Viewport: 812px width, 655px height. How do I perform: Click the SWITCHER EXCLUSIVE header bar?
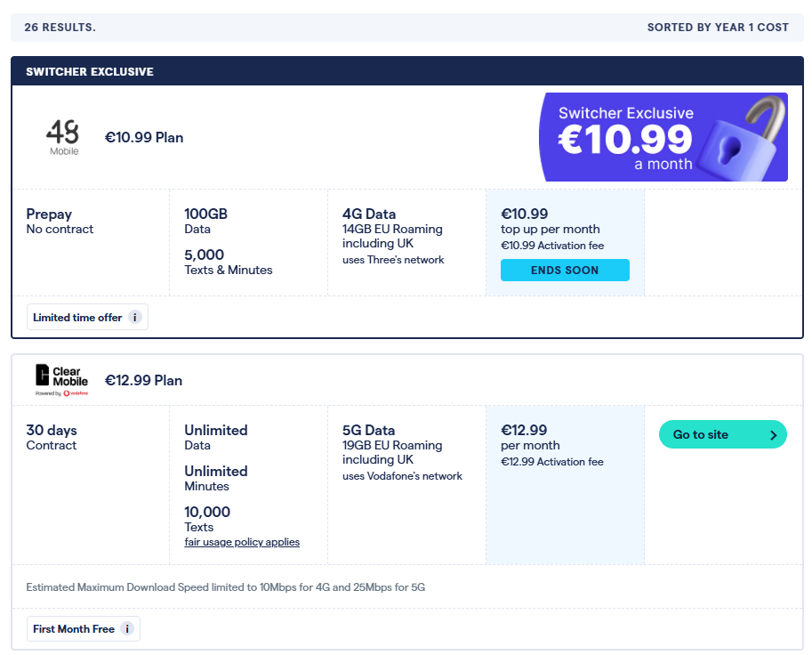[406, 71]
